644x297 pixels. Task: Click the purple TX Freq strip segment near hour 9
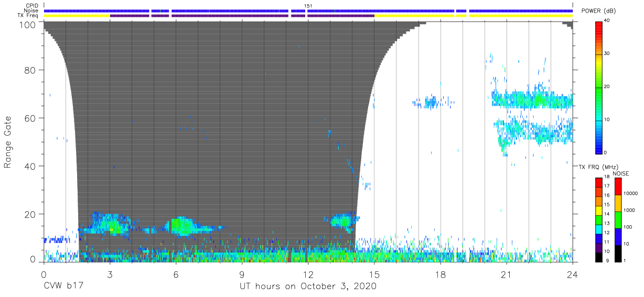pos(230,15)
